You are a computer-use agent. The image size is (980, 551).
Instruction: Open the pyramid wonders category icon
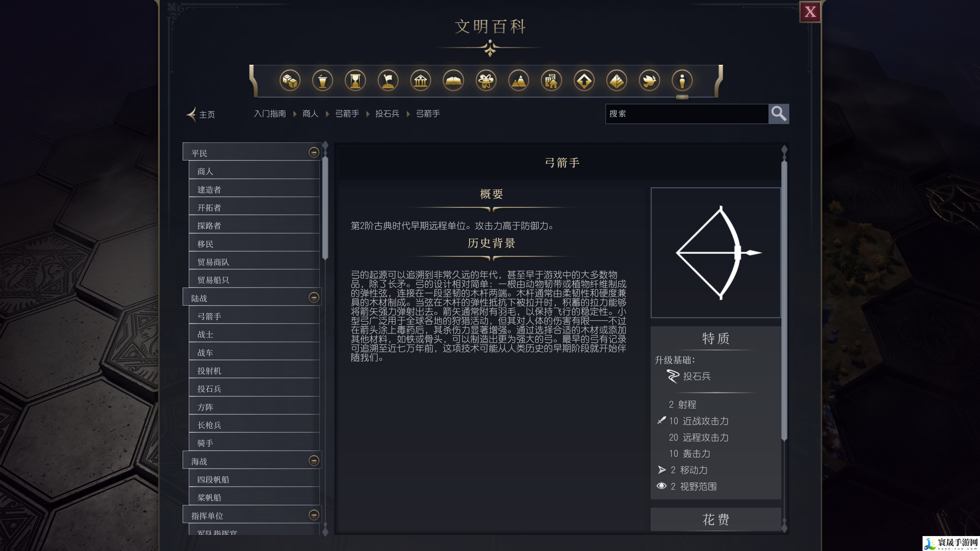617,81
